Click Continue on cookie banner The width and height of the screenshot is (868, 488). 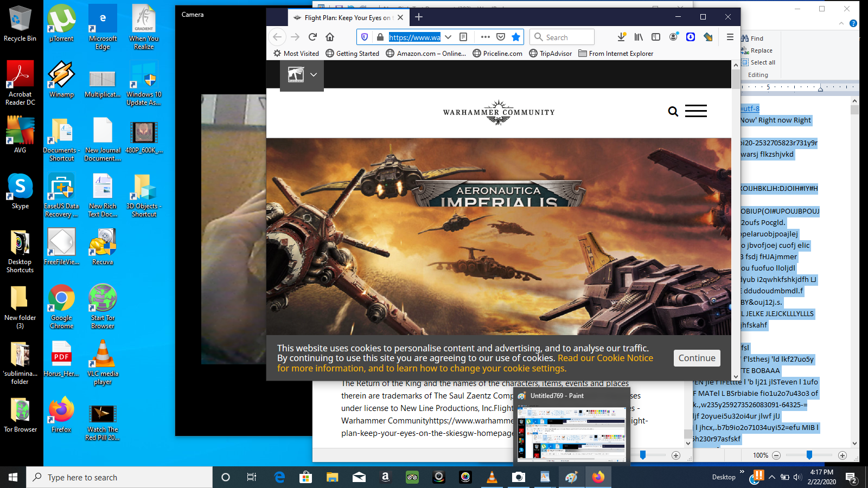(x=697, y=358)
